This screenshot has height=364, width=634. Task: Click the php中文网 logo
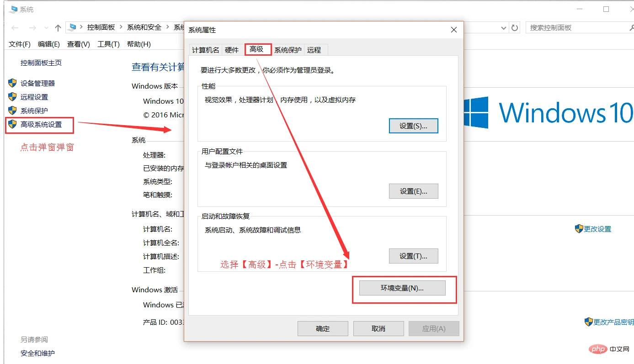click(598, 349)
